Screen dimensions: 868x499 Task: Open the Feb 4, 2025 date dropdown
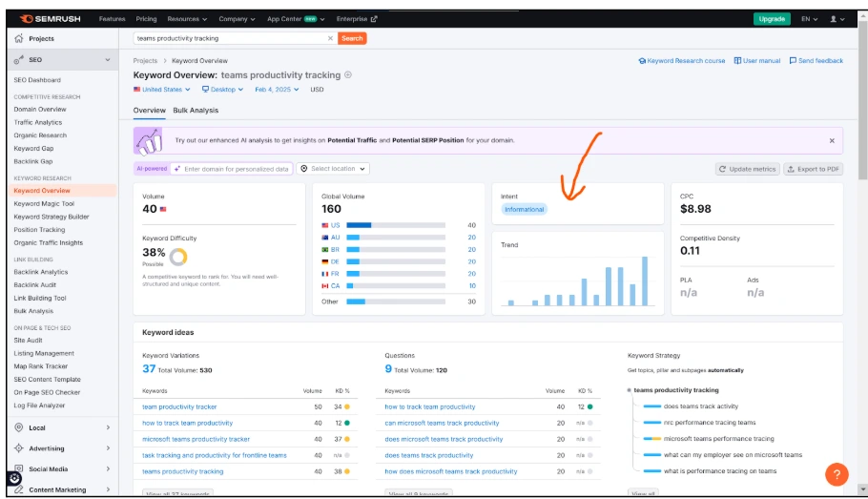click(x=277, y=89)
